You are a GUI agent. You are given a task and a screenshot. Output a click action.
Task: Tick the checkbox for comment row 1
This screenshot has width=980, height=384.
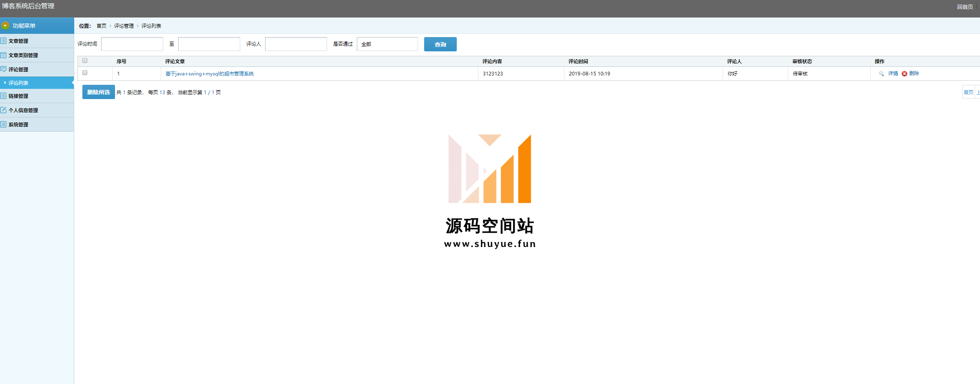85,73
